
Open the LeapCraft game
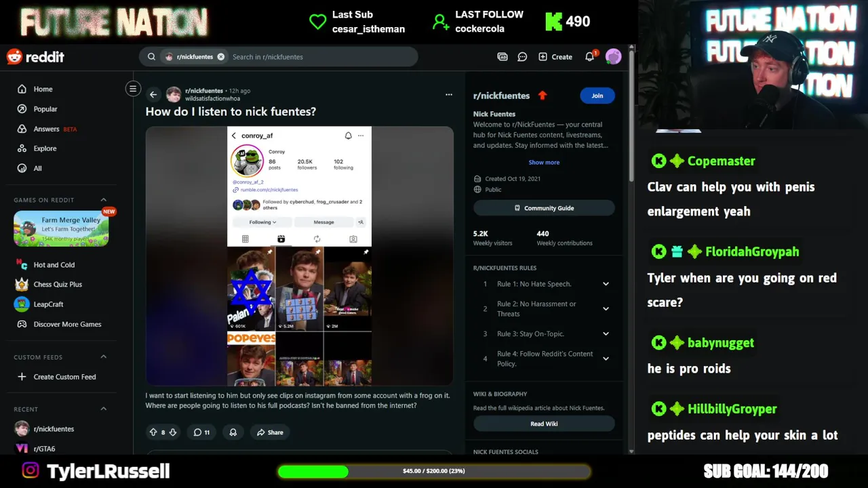[x=48, y=304]
